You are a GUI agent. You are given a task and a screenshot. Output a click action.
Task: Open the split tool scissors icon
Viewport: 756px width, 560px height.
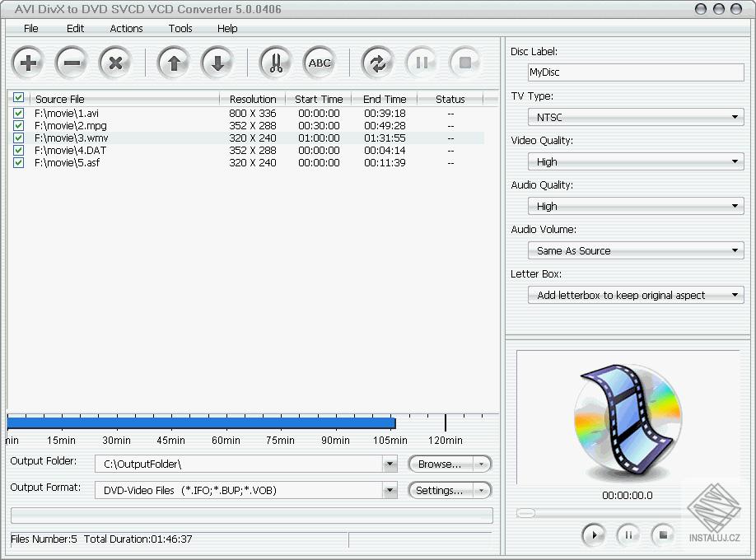pyautogui.click(x=276, y=62)
